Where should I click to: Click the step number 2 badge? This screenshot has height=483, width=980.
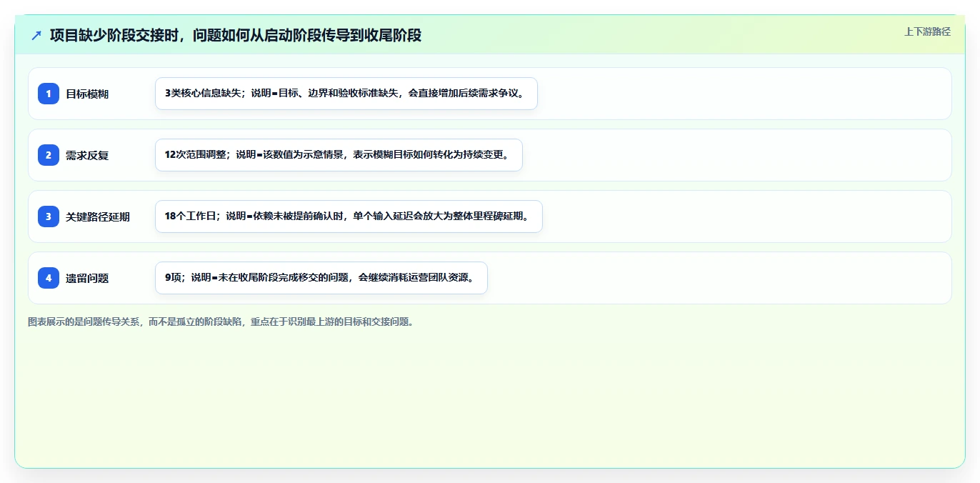(49, 155)
